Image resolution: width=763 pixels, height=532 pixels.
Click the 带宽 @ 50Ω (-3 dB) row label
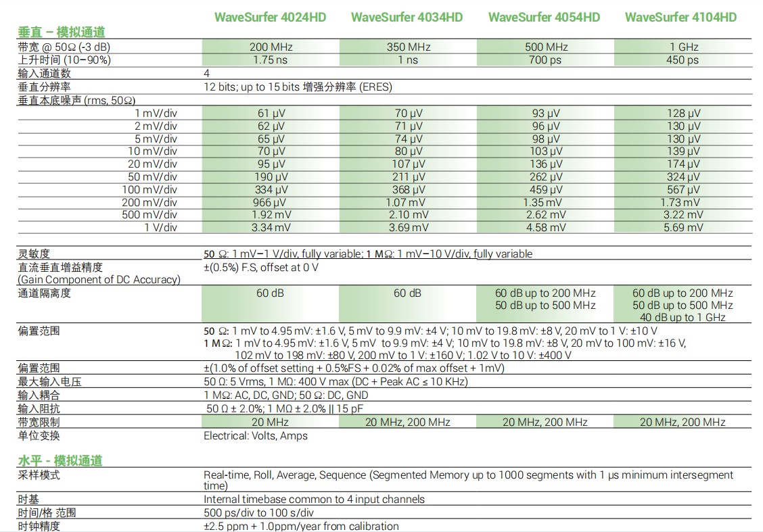pos(64,47)
